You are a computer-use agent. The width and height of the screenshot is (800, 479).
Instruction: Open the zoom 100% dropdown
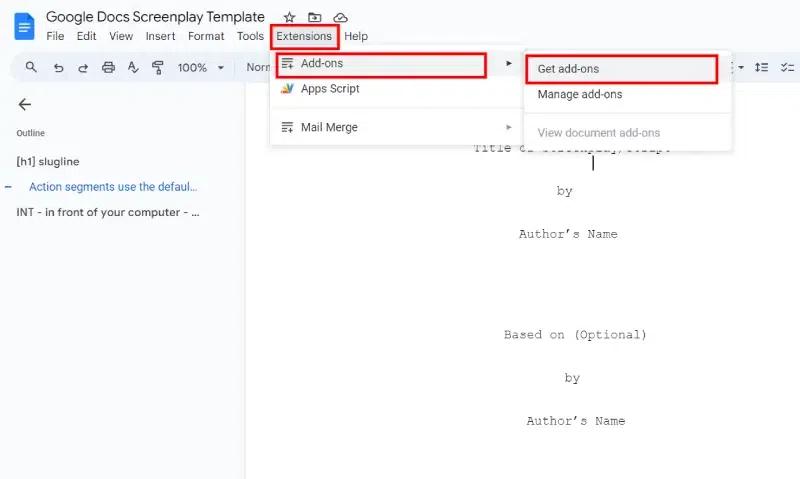tap(201, 67)
